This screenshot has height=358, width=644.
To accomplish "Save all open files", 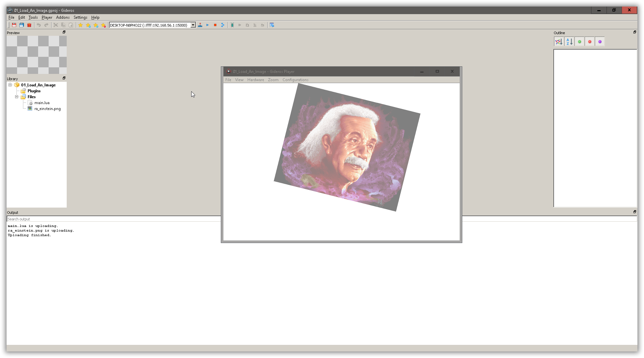I will coord(21,25).
